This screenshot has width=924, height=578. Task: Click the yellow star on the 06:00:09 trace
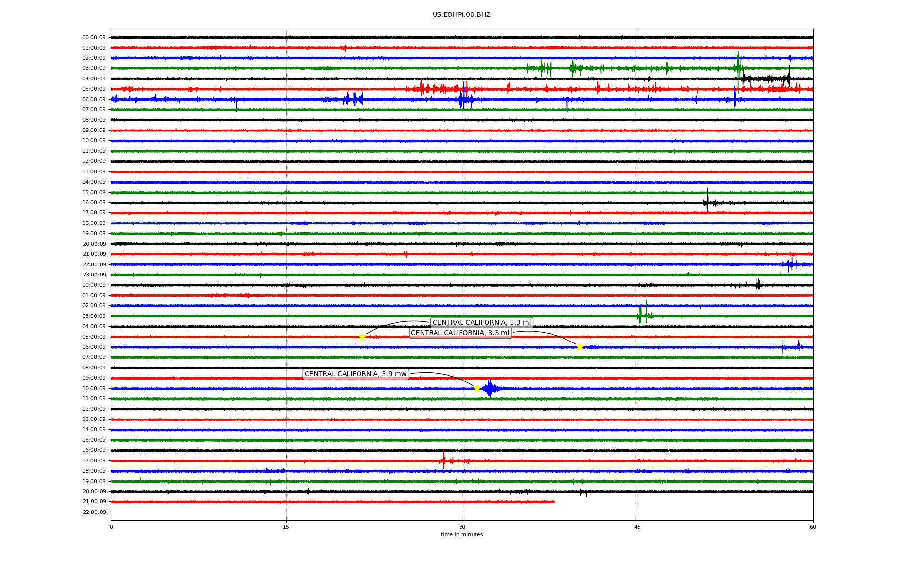pos(580,347)
